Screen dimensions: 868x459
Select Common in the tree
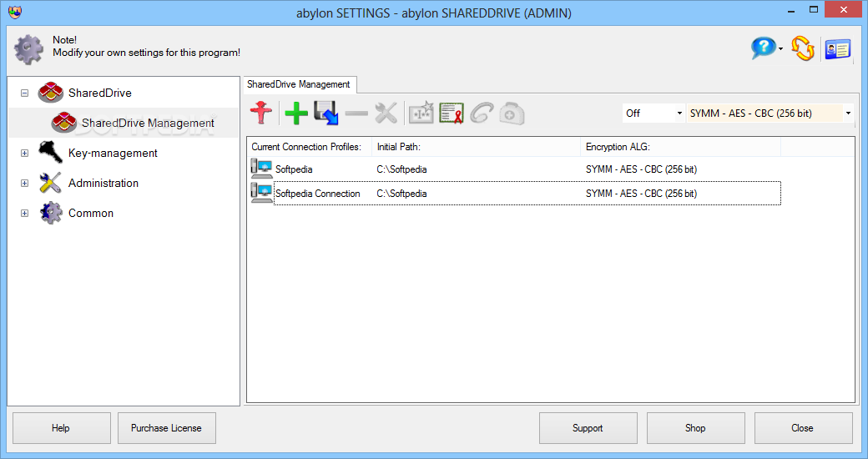[91, 213]
